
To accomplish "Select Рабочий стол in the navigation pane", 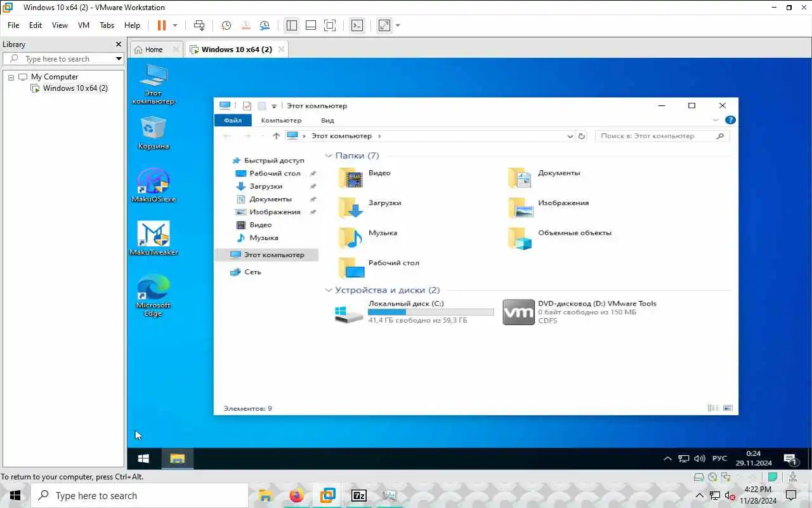I will click(x=275, y=173).
